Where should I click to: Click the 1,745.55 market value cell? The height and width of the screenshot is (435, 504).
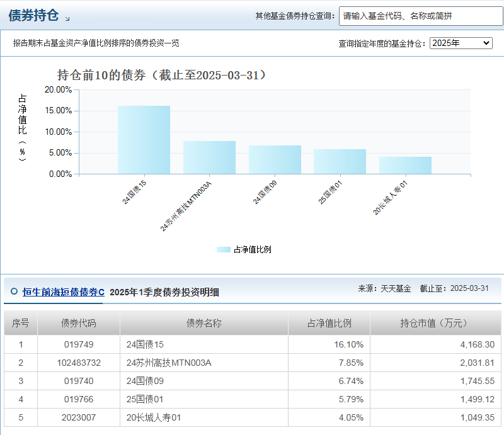pos(436,381)
